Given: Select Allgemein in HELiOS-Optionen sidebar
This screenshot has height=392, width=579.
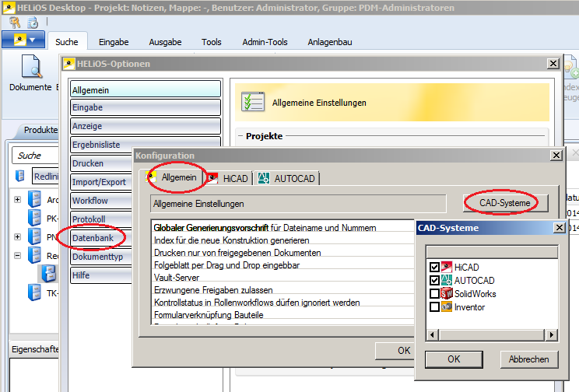Looking at the screenshot, I should click(146, 89).
